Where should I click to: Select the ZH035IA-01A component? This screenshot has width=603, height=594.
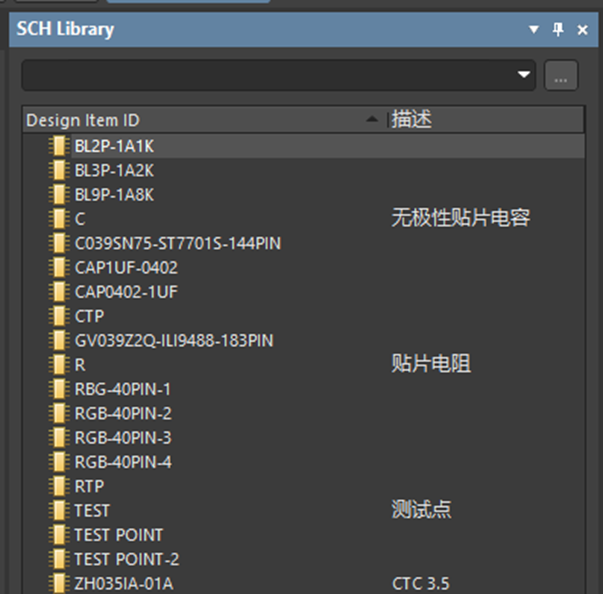pyautogui.click(x=124, y=583)
